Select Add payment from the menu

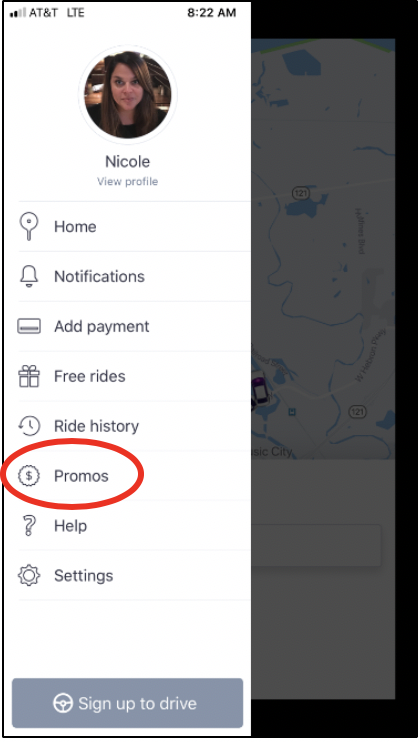coord(134,327)
